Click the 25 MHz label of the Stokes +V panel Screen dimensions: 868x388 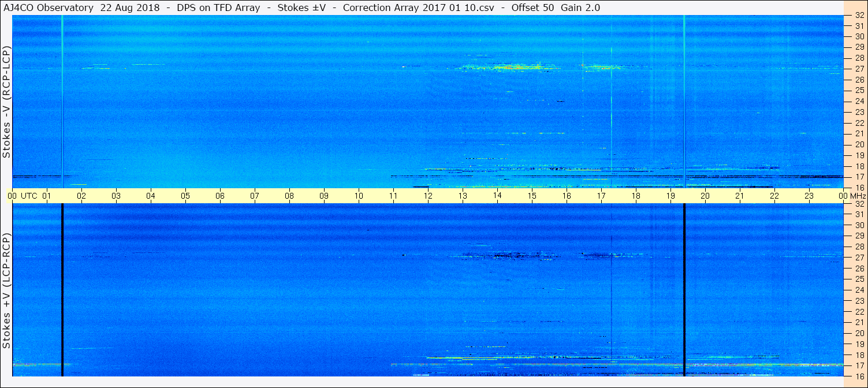[x=859, y=279]
